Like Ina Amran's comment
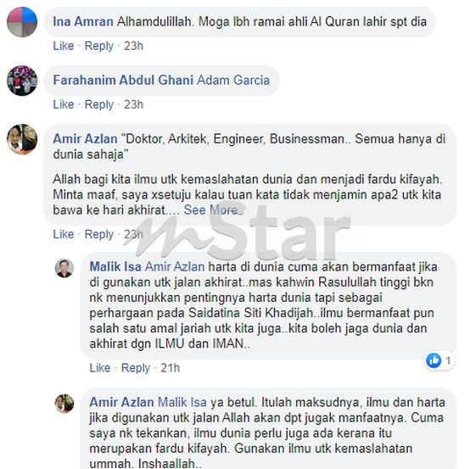 coord(64,46)
